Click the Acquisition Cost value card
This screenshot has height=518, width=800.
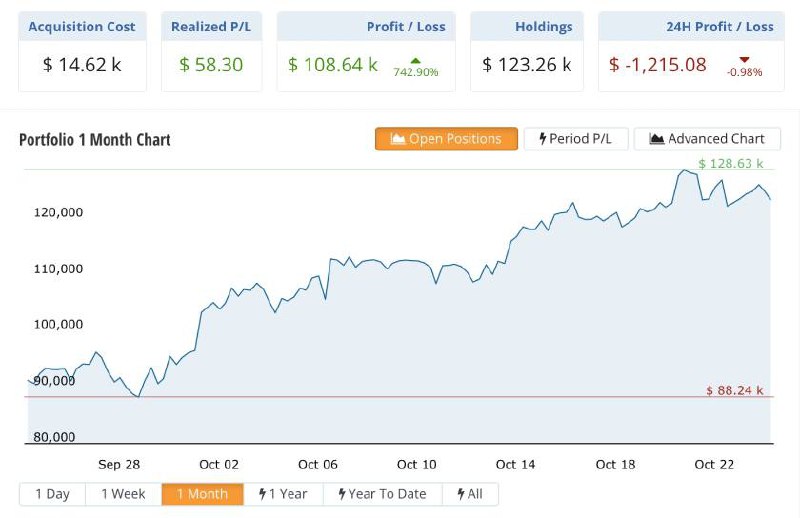(82, 65)
